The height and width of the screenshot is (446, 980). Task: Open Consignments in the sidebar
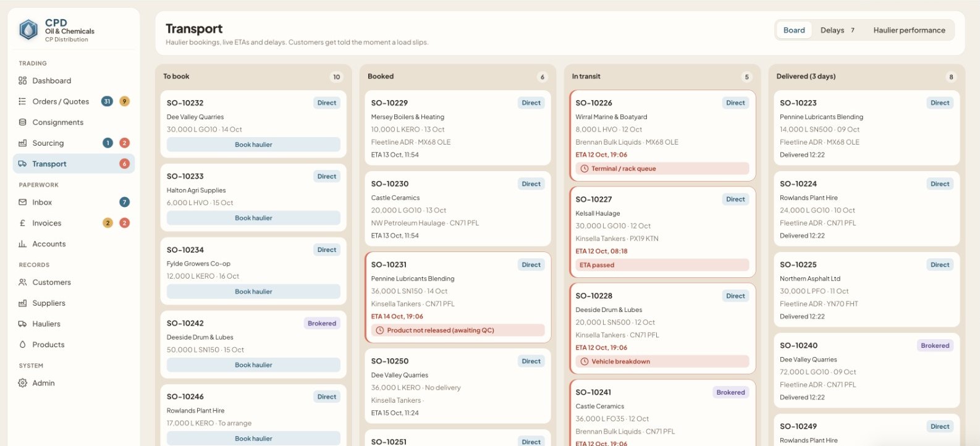(x=74, y=122)
